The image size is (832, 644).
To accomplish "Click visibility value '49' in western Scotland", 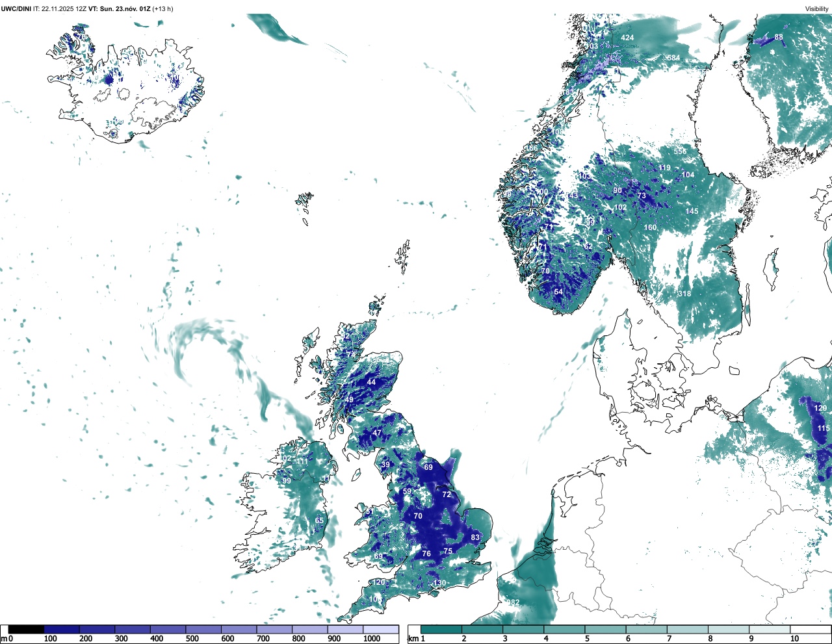I will pyautogui.click(x=349, y=400).
